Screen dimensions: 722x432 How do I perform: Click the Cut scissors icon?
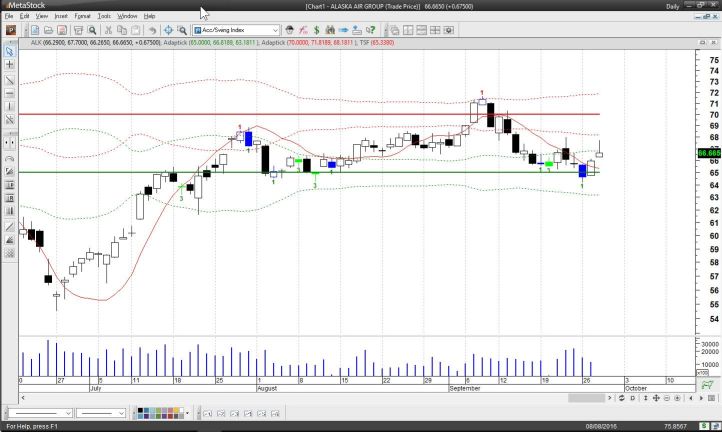108,30
